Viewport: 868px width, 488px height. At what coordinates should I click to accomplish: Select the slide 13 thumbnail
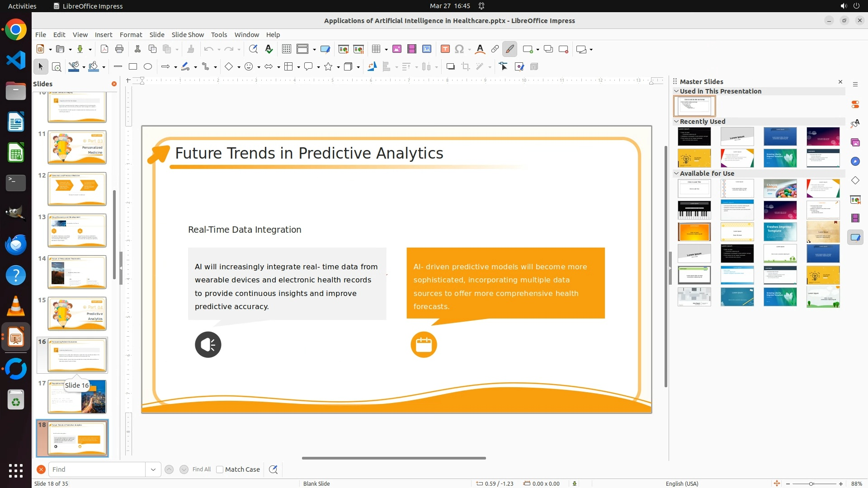click(77, 230)
